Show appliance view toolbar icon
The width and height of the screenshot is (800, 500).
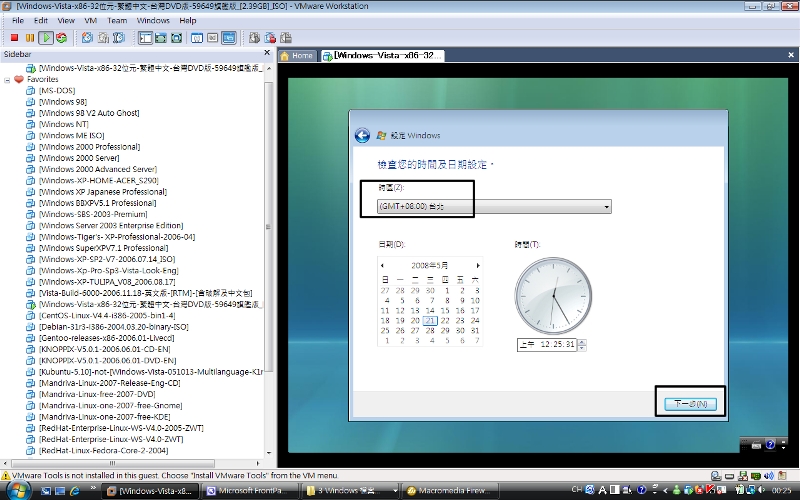coord(213,38)
